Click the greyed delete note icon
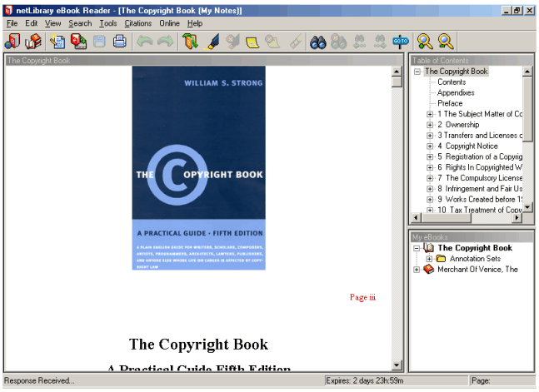The height and width of the screenshot is (392, 539). (273, 42)
